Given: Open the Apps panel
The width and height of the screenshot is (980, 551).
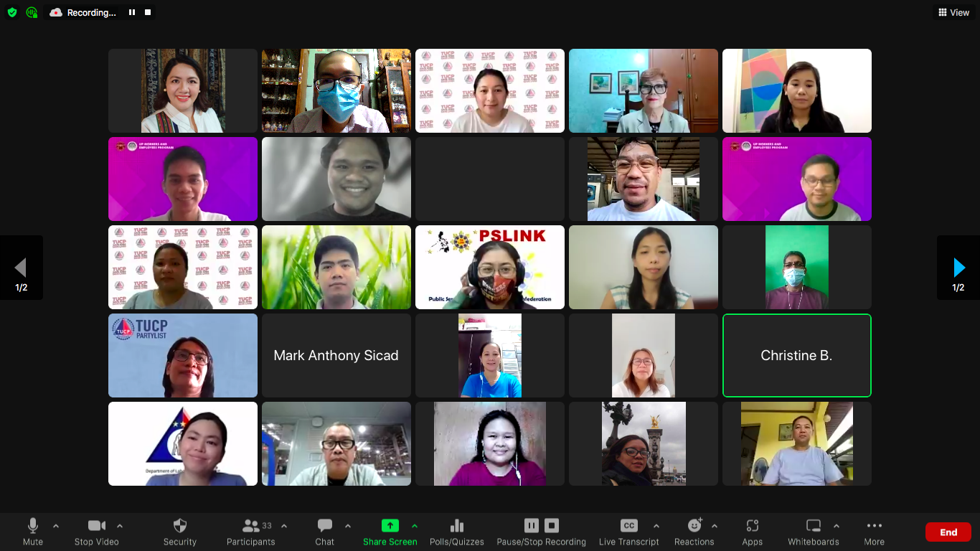Looking at the screenshot, I should pyautogui.click(x=752, y=531).
